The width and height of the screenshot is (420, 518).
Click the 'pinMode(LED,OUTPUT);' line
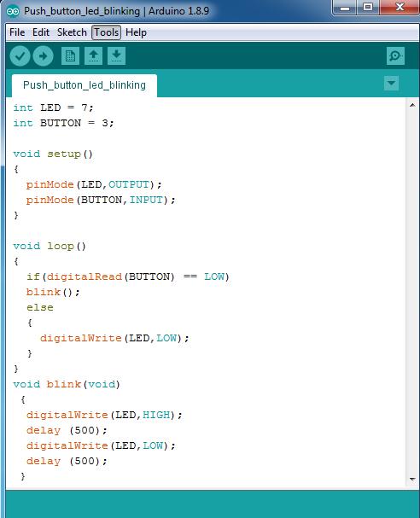[x=94, y=184]
